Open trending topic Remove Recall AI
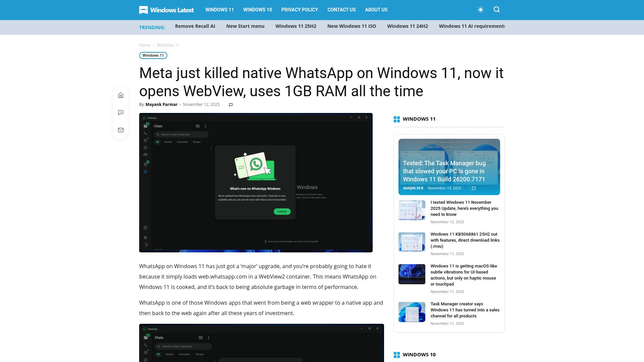 pyautogui.click(x=195, y=26)
